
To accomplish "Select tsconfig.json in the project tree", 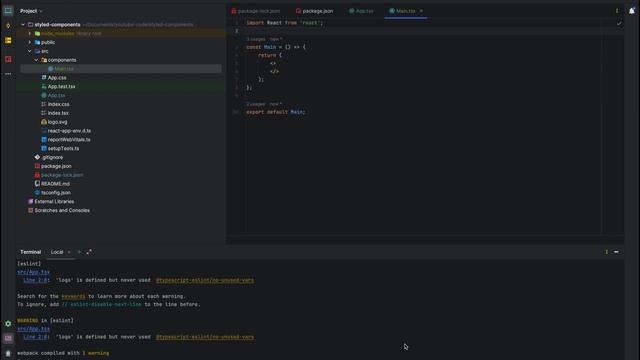I will pos(56,193).
